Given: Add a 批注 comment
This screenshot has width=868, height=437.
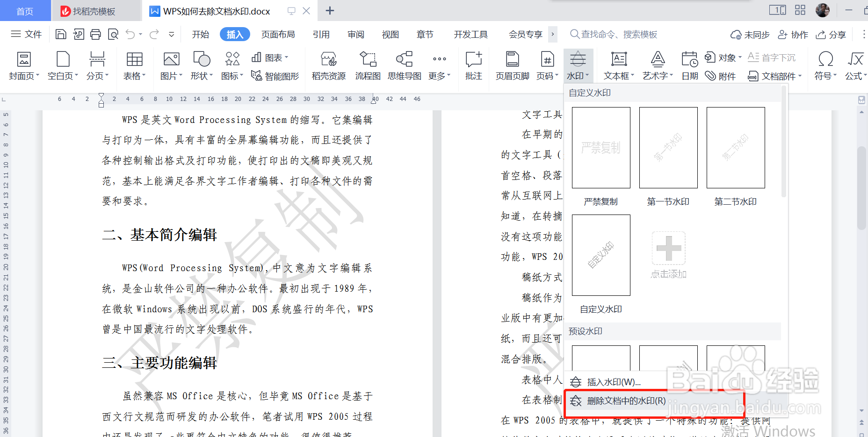Looking at the screenshot, I should pos(473,66).
